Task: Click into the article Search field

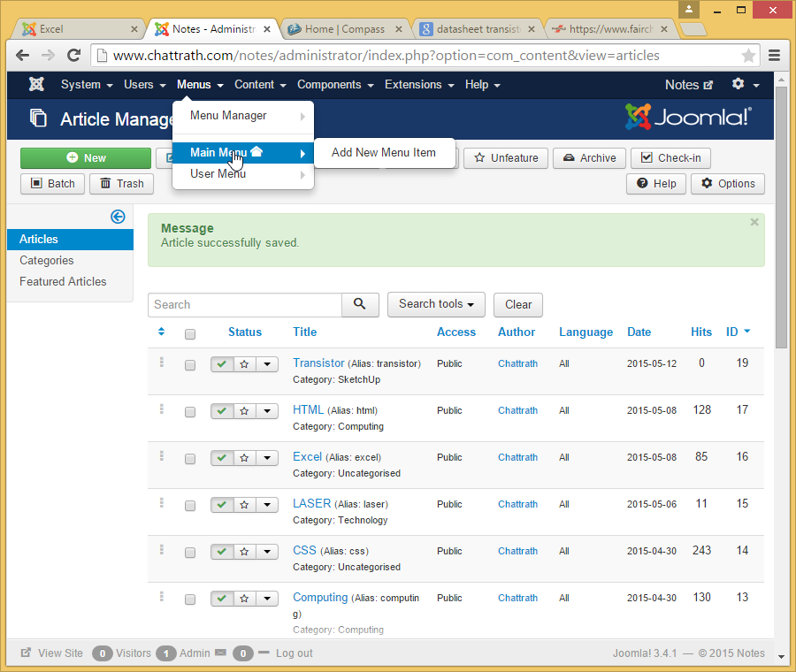Action: coord(245,304)
